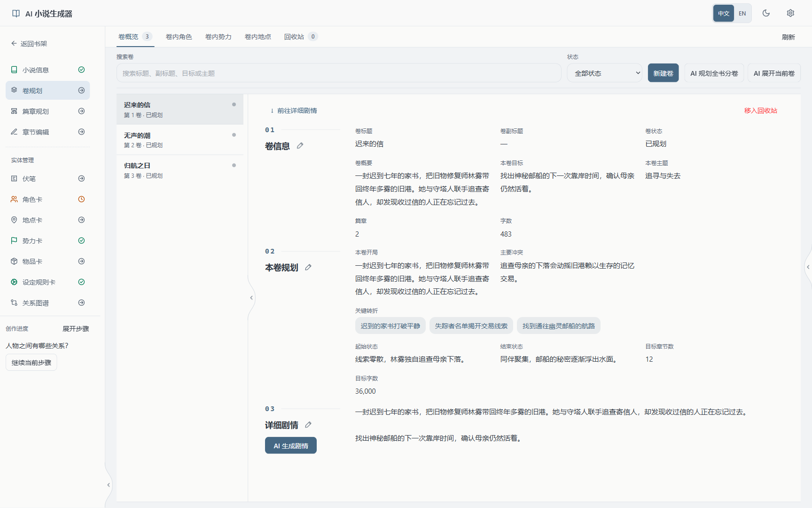Click the 新建卷 button

664,73
